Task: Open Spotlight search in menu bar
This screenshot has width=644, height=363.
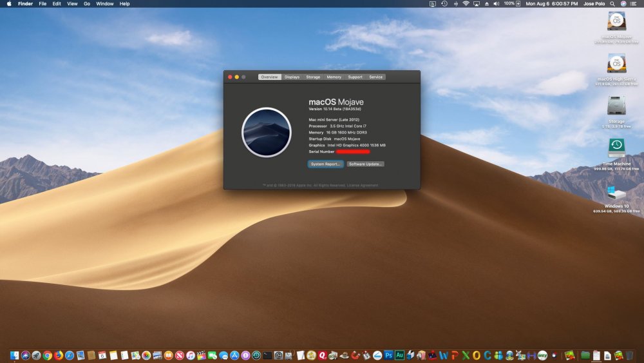Action: tap(612, 4)
